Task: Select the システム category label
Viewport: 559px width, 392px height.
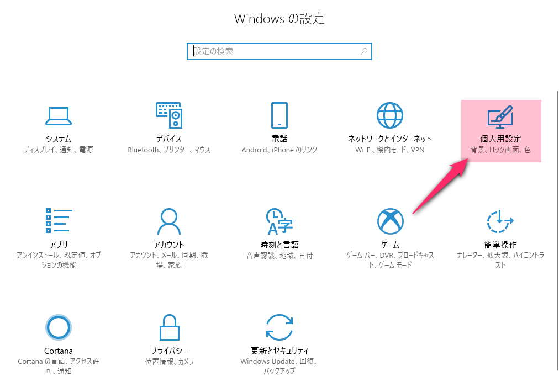Action: (x=59, y=139)
